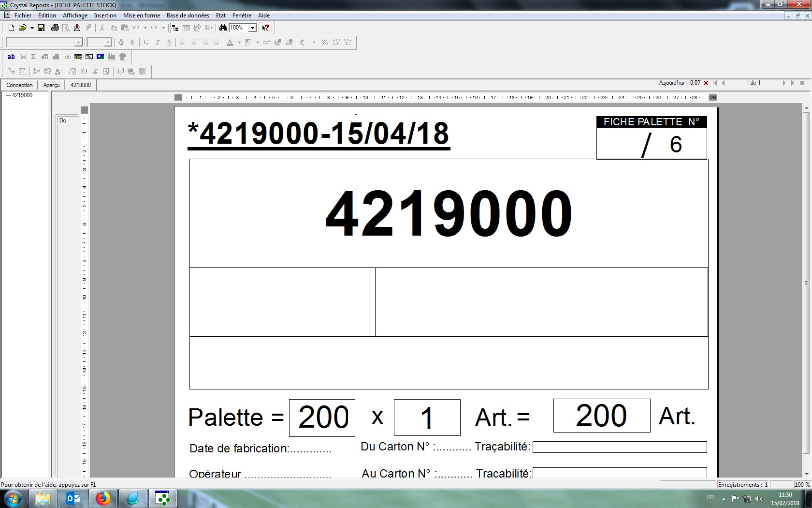Expand the Redo history dropdown arrow
This screenshot has width=812, height=508.
coord(163,28)
